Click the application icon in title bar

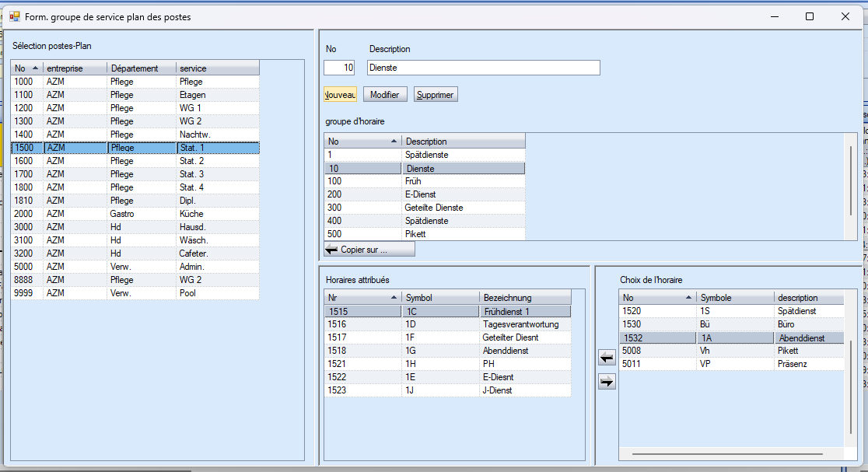pyautogui.click(x=14, y=16)
